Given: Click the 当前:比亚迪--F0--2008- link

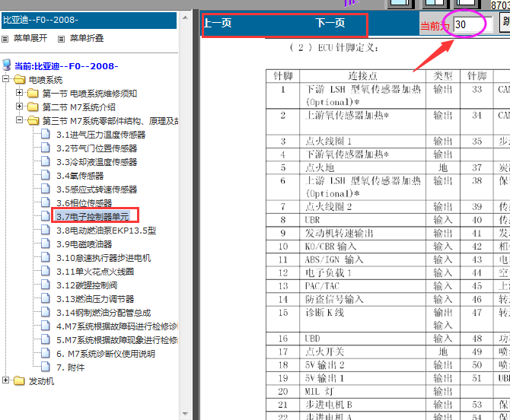Looking at the screenshot, I should click(66, 66).
